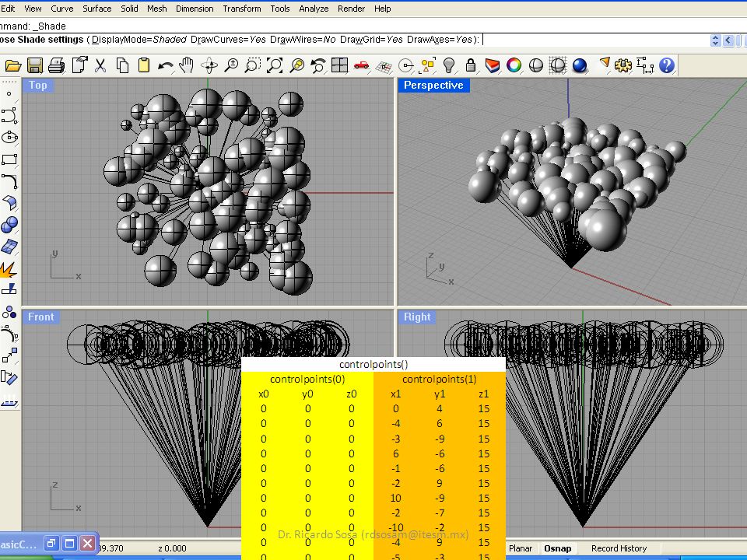Viewport: 747px width, 560px height.
Task: Open Options with the gear icon
Action: click(622, 65)
